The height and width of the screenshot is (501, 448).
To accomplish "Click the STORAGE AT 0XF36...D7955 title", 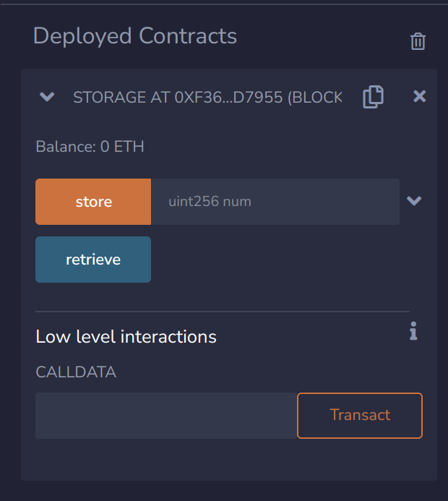I will [207, 97].
